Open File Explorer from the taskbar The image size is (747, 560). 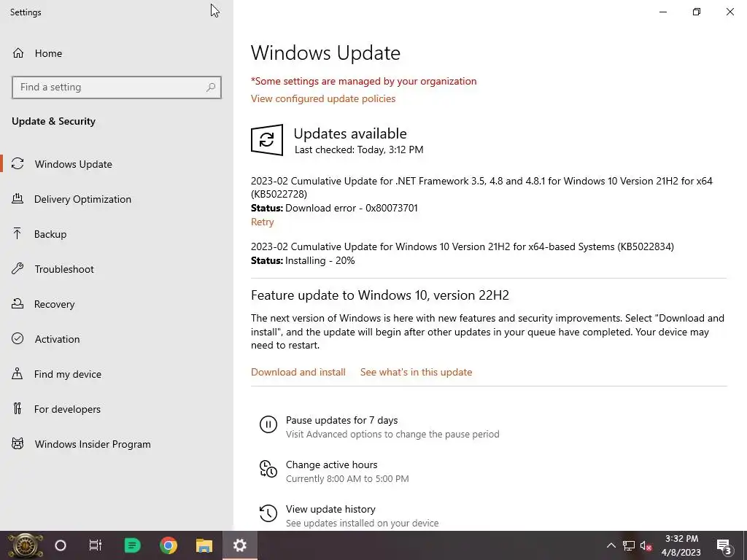[204, 545]
